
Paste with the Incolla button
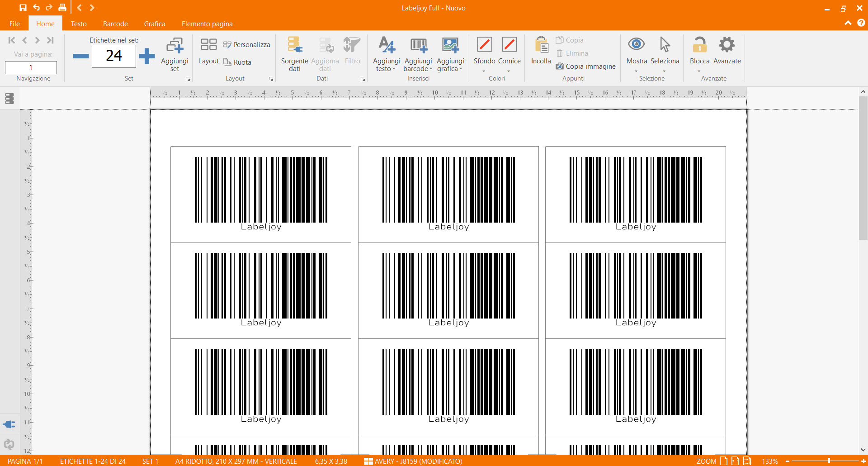(541, 51)
